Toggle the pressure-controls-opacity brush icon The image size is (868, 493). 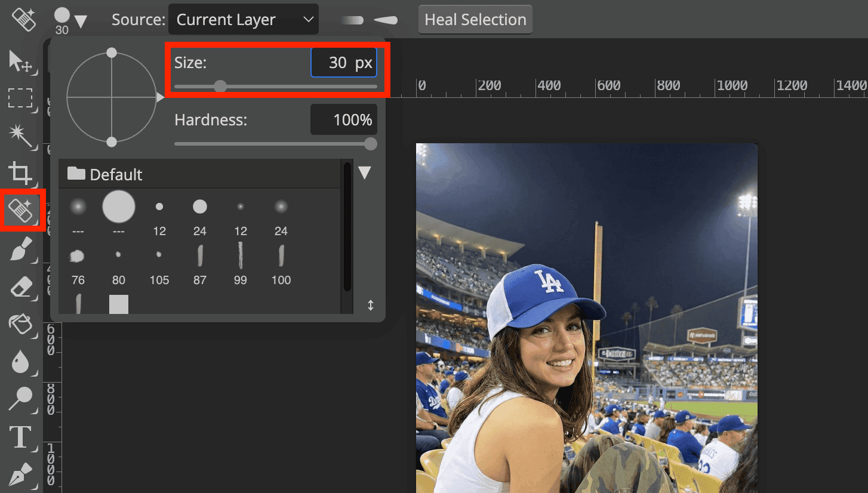[352, 20]
